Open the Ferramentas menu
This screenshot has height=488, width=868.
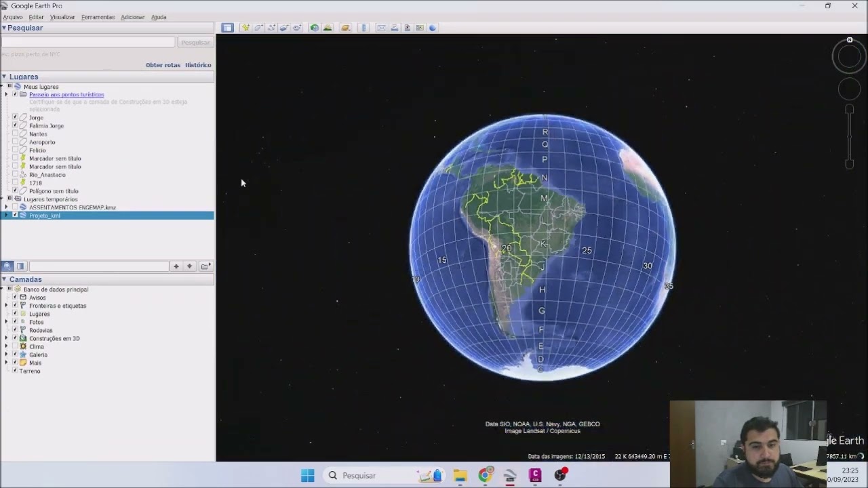pos(98,17)
